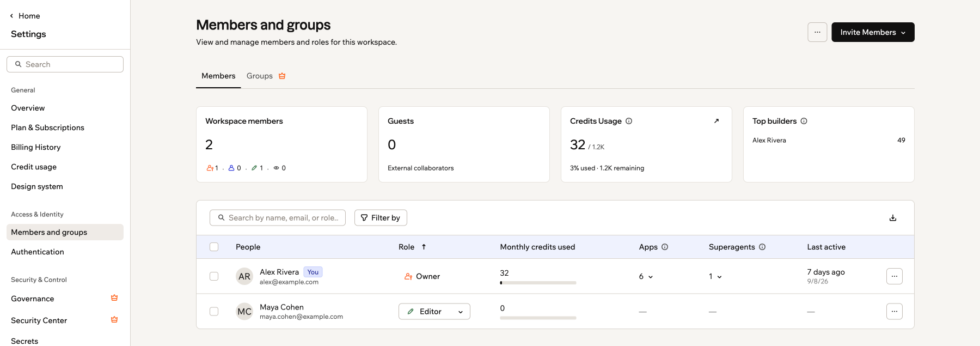Click the Role column sort arrow

point(424,247)
